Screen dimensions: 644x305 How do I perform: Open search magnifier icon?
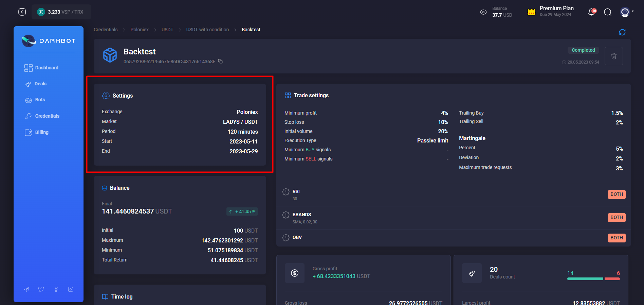[608, 12]
